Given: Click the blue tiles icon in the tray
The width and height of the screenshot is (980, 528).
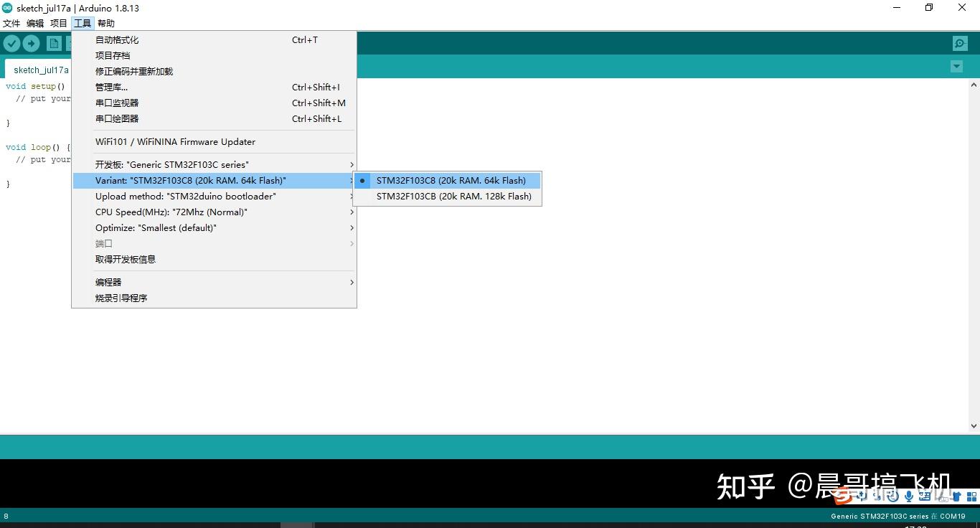Looking at the screenshot, I should coord(971,496).
